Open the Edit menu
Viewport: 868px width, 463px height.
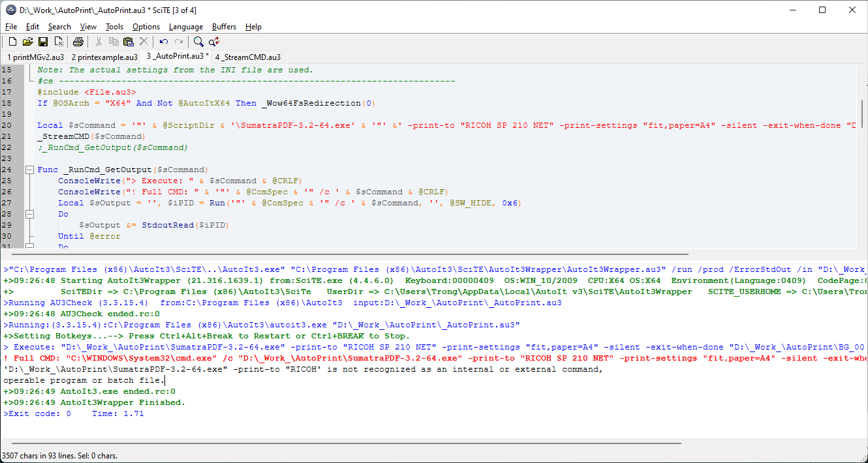coord(33,27)
